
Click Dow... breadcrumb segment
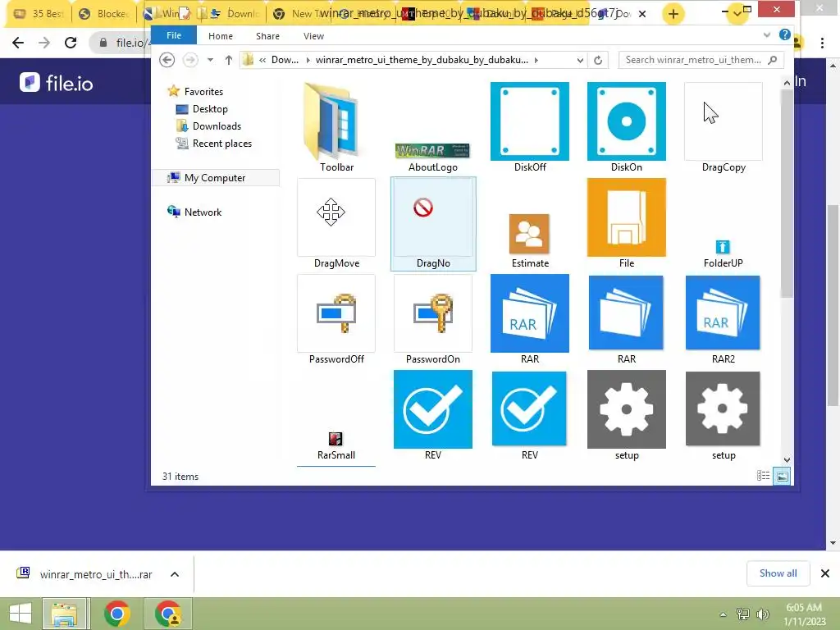[285, 60]
